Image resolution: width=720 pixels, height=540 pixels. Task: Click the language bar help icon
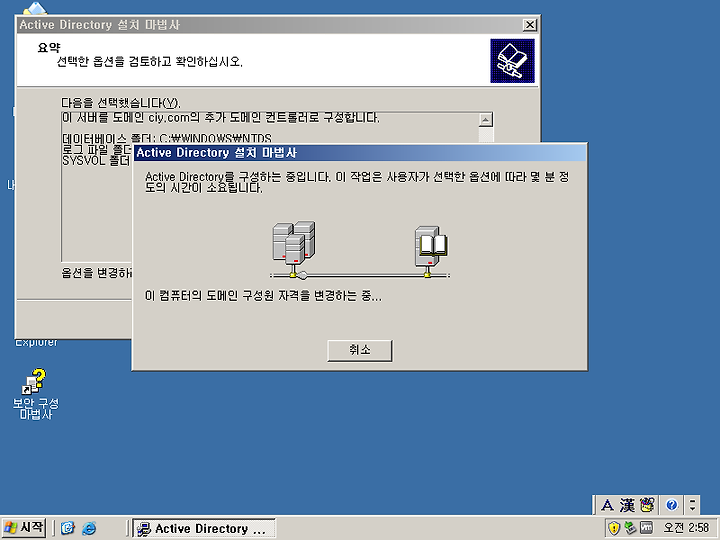click(671, 505)
